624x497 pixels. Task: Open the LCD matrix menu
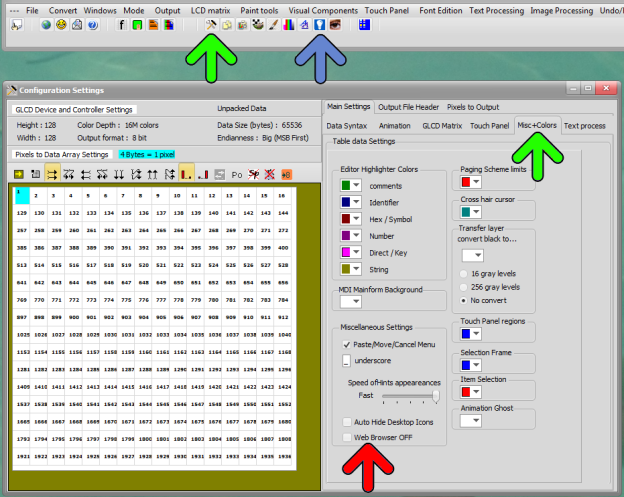click(210, 8)
